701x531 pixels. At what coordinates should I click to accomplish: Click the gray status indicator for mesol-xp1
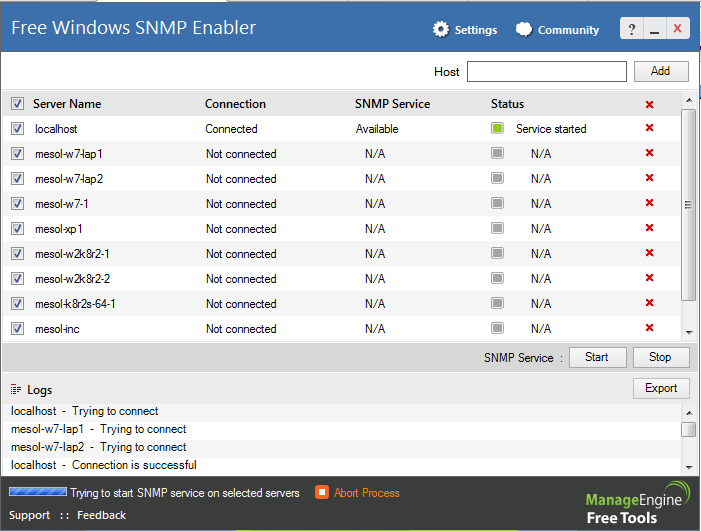pyautogui.click(x=497, y=228)
